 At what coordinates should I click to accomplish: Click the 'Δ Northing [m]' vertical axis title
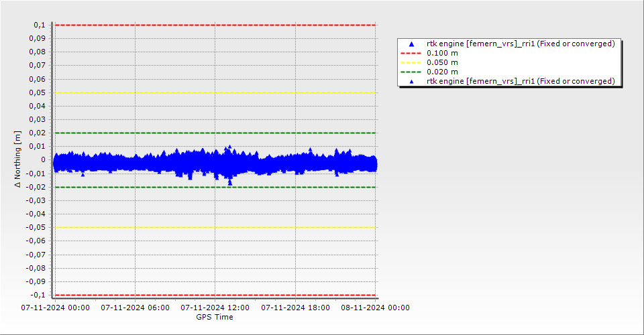tap(18, 159)
